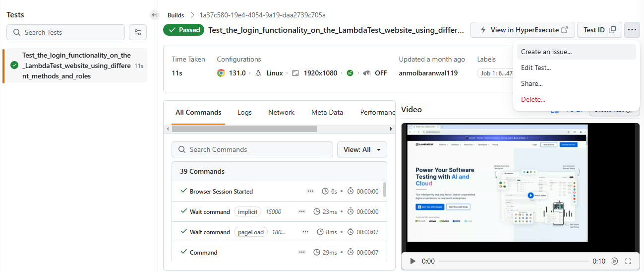Click the Passed status badge
Viewport: 644px width, 272px height.
(184, 30)
